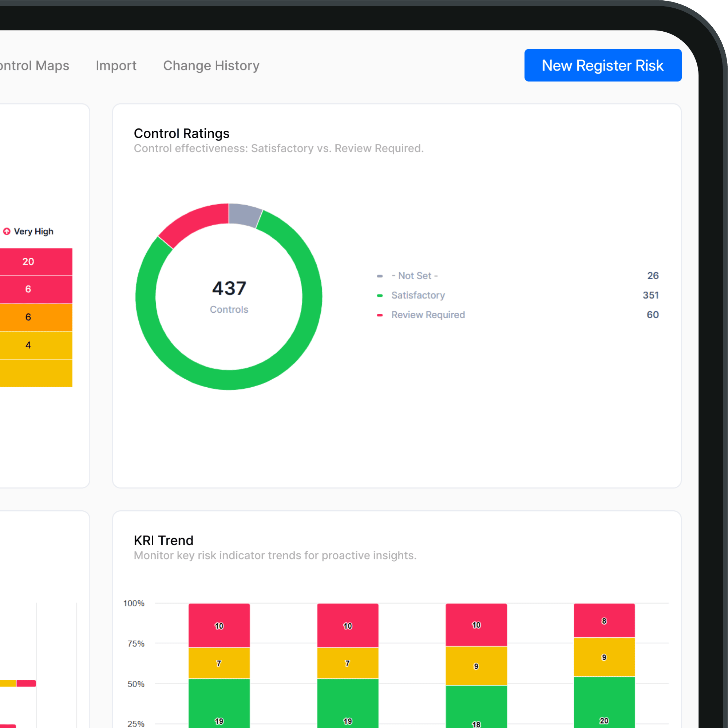
Task: Click the Control Ratings card title
Action: tap(182, 133)
